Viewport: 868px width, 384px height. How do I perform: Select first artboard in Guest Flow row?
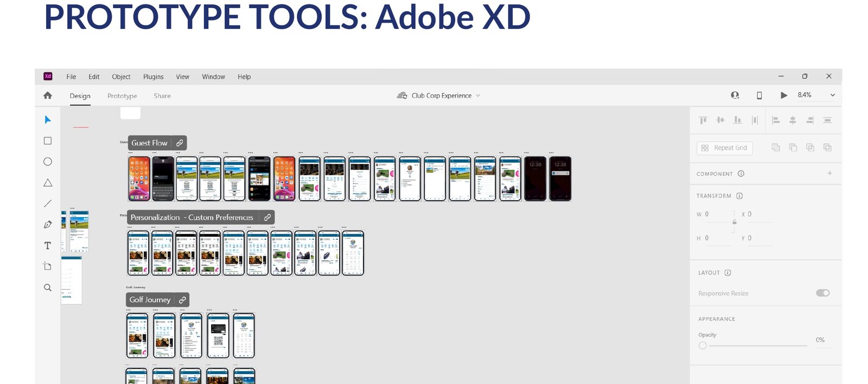pyautogui.click(x=139, y=178)
